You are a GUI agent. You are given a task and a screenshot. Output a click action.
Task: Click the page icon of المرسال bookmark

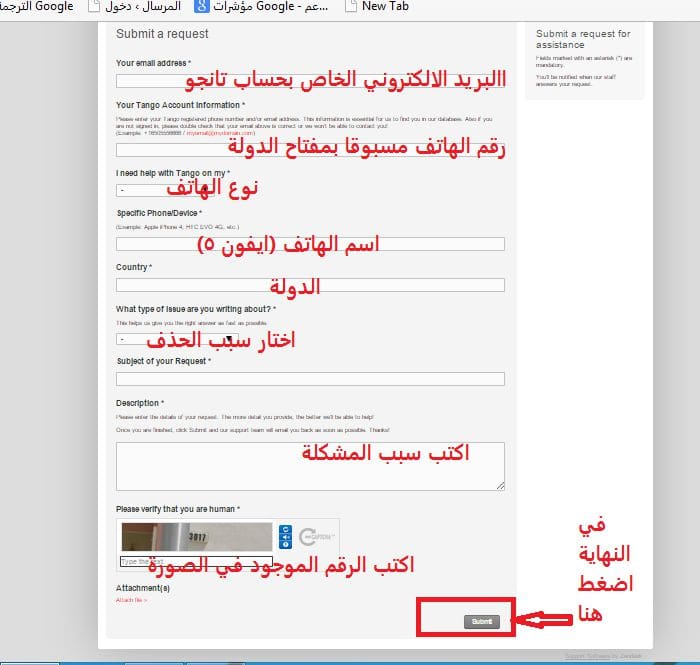point(94,6)
